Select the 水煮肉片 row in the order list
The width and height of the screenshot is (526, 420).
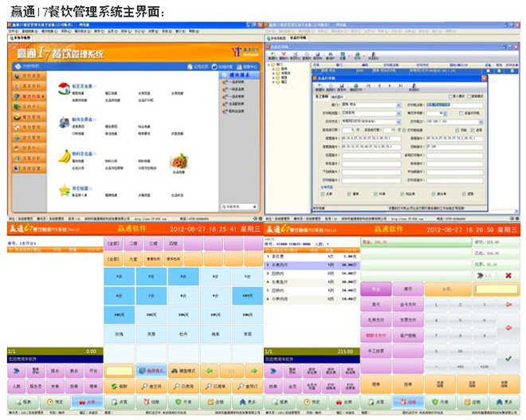click(x=312, y=265)
